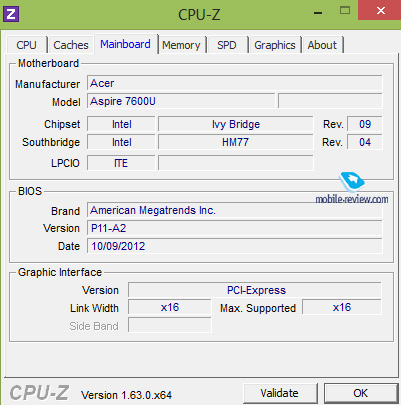Click the mobile-review.com watermark logo
Image resolution: width=401 pixels, height=405 pixels.
pos(352,188)
